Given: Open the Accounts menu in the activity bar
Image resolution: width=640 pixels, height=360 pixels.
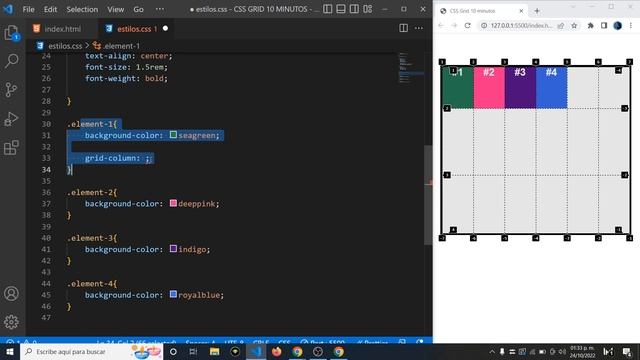Looking at the screenshot, I should (11, 293).
